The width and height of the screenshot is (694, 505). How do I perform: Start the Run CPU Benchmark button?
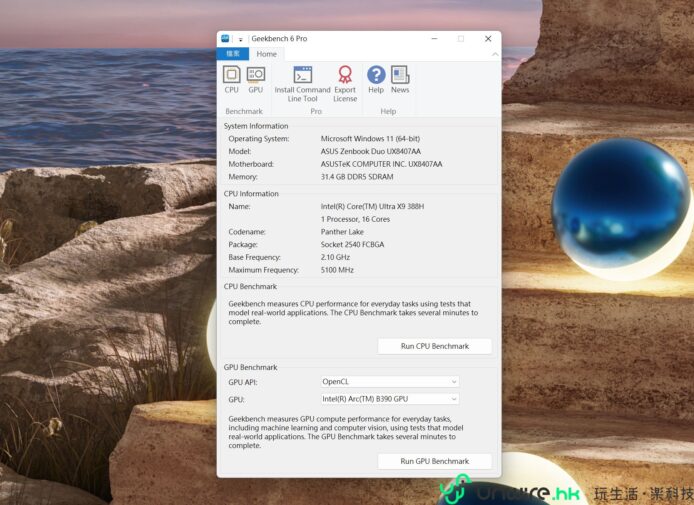[x=435, y=346]
